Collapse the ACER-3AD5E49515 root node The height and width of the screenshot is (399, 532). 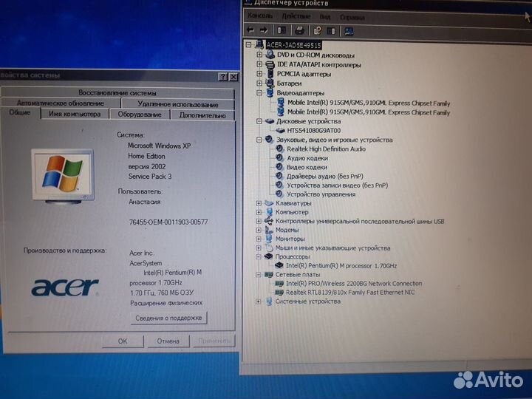point(249,45)
